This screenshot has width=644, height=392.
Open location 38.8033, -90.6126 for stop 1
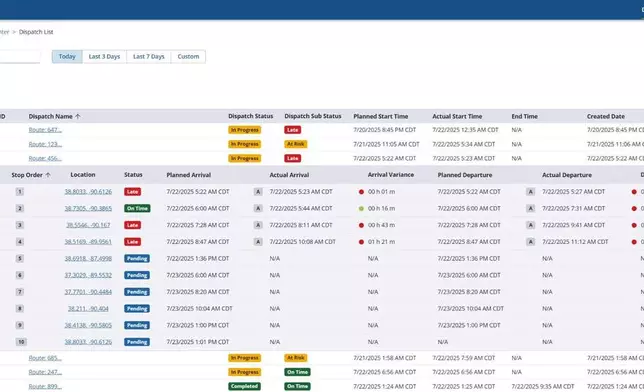click(x=88, y=192)
